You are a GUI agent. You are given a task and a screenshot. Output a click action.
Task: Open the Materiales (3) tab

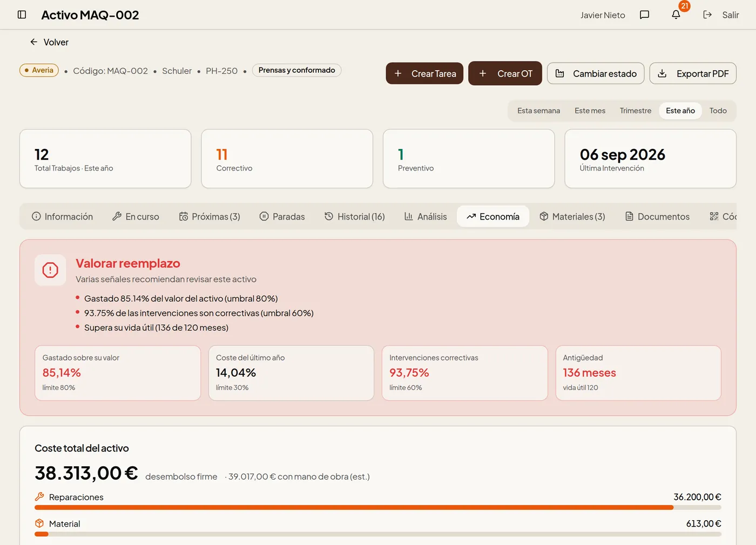point(572,216)
